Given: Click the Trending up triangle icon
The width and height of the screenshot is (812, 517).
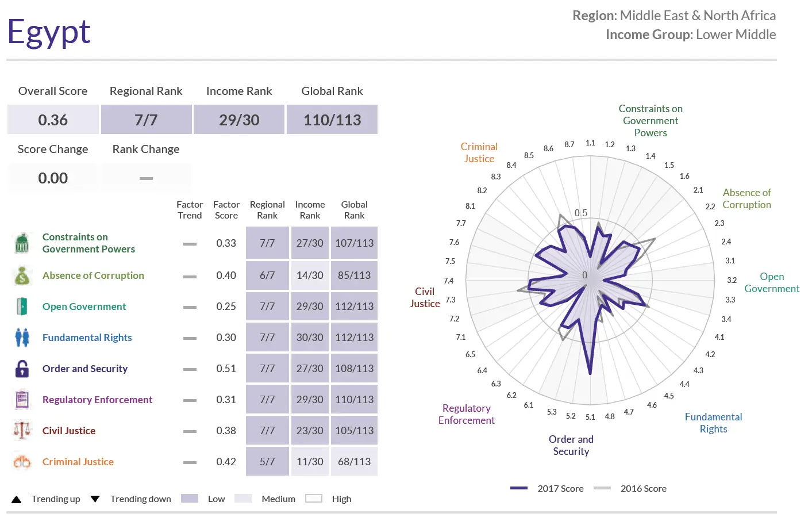Looking at the screenshot, I should tap(17, 499).
